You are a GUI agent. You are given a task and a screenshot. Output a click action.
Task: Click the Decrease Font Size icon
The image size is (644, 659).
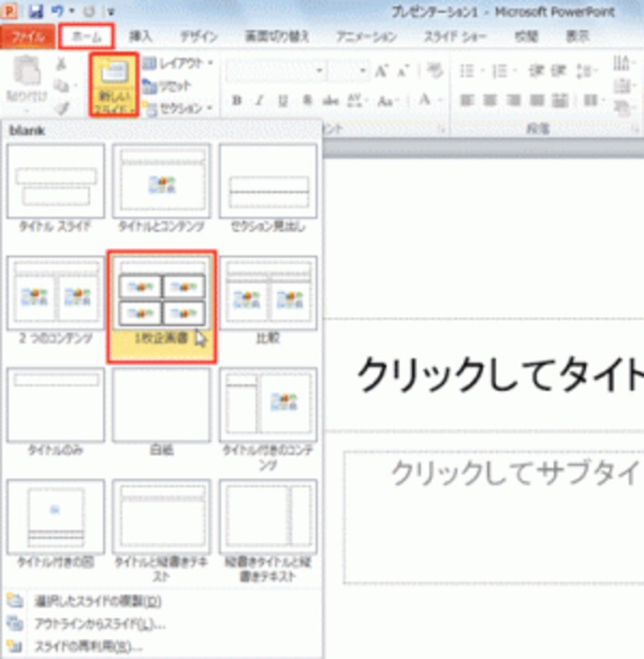coord(402,71)
